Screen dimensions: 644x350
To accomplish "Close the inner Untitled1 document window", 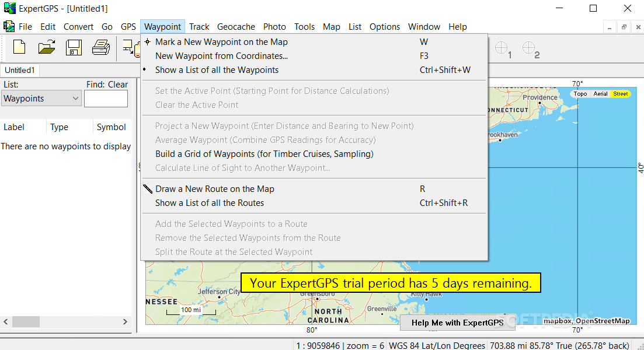I will tap(638, 27).
